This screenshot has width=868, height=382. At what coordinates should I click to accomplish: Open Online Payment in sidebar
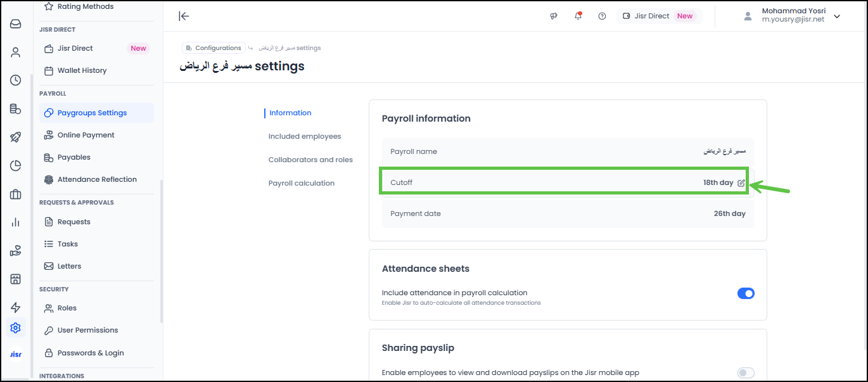(x=86, y=135)
